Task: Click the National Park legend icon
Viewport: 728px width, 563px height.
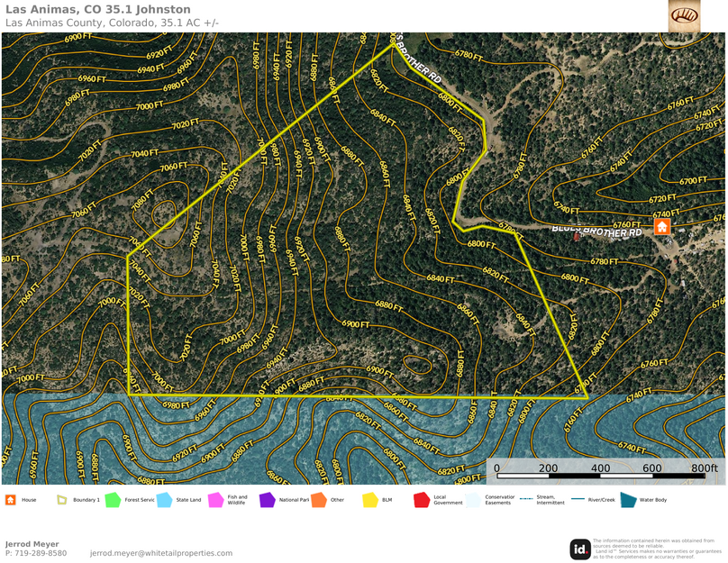Action: tap(266, 500)
